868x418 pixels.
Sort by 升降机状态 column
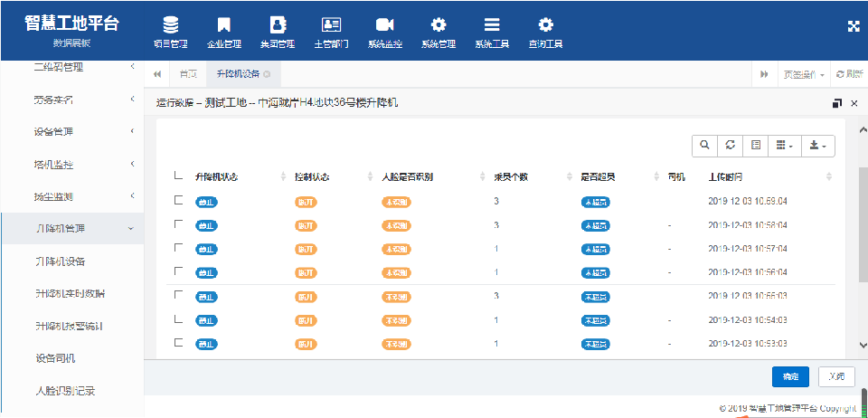[x=283, y=177]
